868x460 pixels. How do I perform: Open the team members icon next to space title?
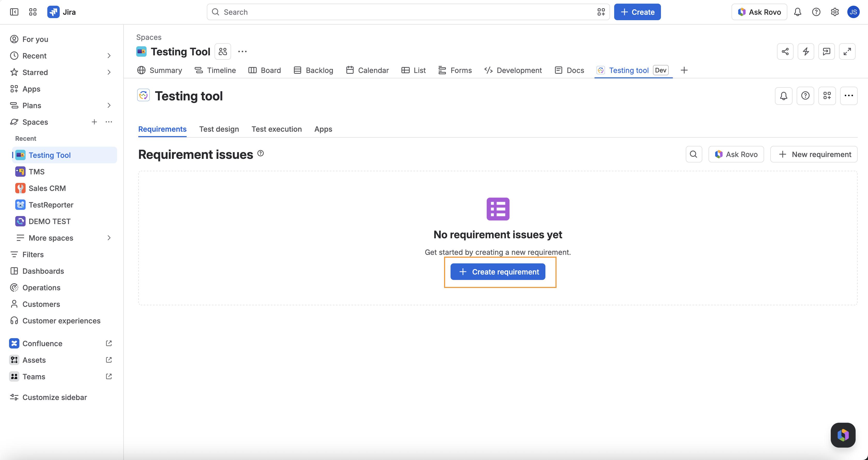point(223,51)
